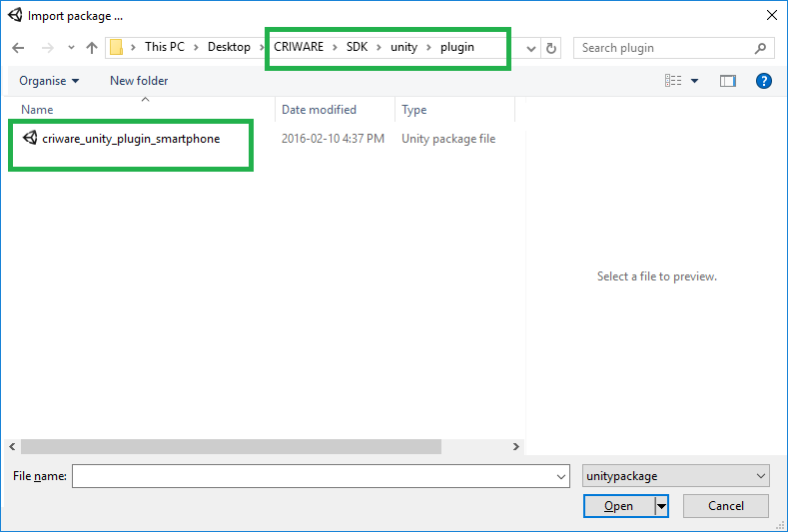Click the horizontal scrollbar right arrow
788x532 pixels.
click(516, 446)
